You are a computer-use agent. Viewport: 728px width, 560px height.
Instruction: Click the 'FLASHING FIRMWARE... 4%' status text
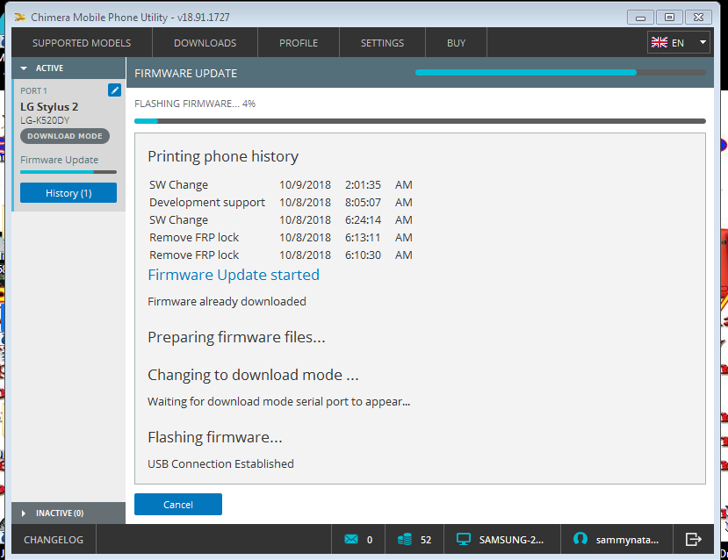point(195,104)
